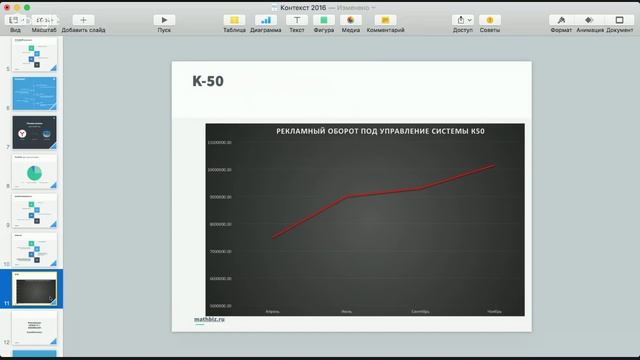Open the Формат inspector panel
Viewport: 640px width, 360px height.
click(561, 20)
